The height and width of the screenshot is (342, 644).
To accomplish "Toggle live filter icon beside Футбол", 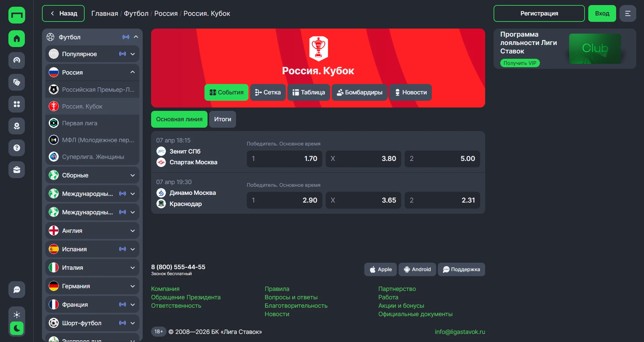I will [x=126, y=37].
